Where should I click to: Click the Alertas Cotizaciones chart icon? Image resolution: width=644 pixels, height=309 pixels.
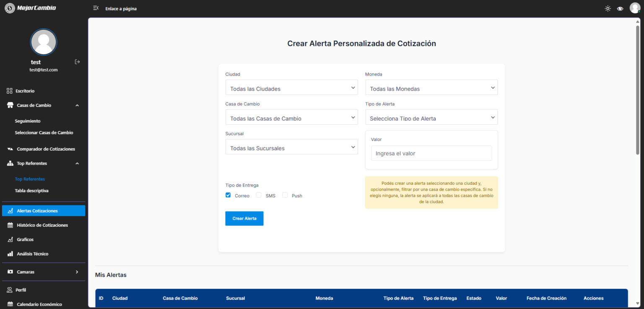pyautogui.click(x=10, y=211)
